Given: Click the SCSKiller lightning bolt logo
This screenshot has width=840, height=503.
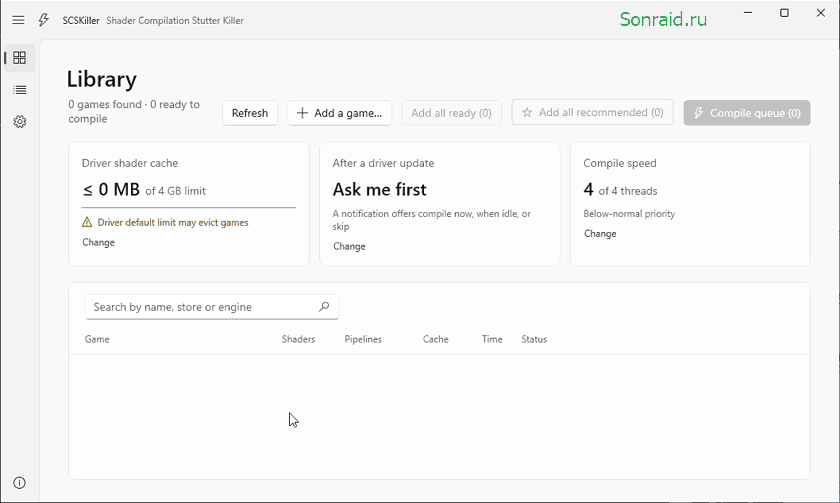Looking at the screenshot, I should click(43, 20).
